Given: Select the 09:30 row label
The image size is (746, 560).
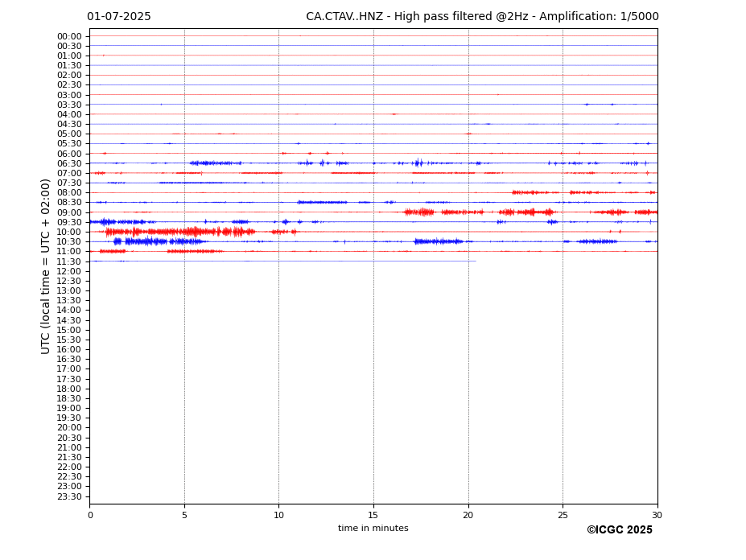Looking at the screenshot, I should [x=69, y=222].
